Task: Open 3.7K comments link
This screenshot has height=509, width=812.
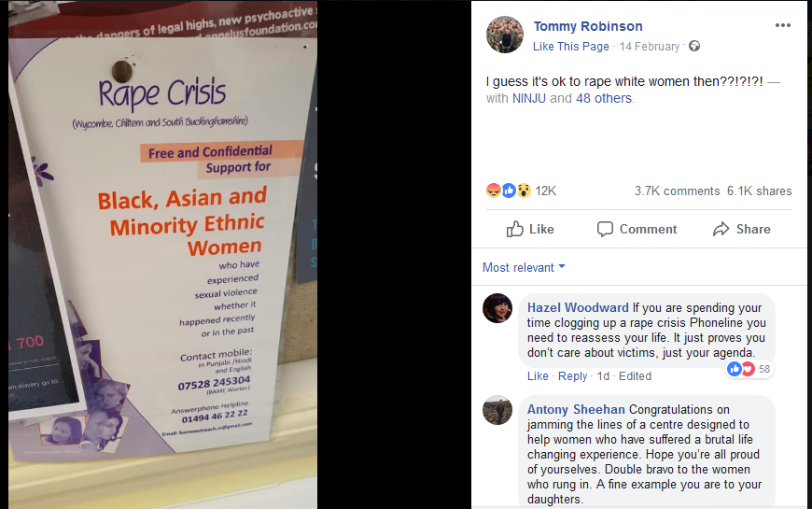Action: point(677,191)
